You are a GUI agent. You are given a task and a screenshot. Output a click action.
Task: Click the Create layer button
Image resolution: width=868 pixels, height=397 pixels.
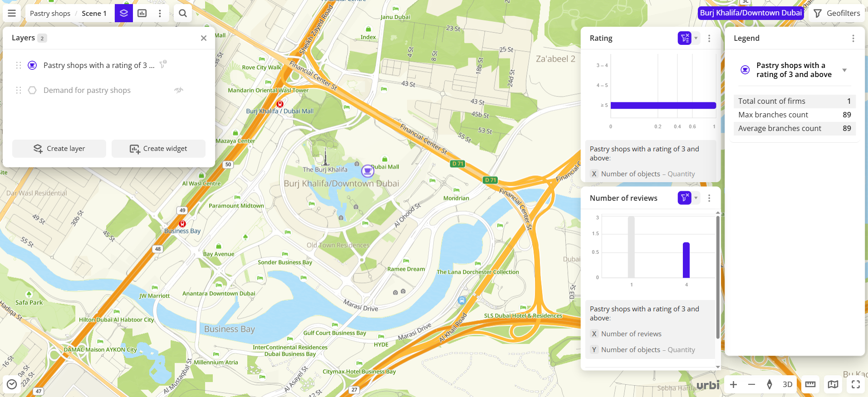pyautogui.click(x=59, y=149)
